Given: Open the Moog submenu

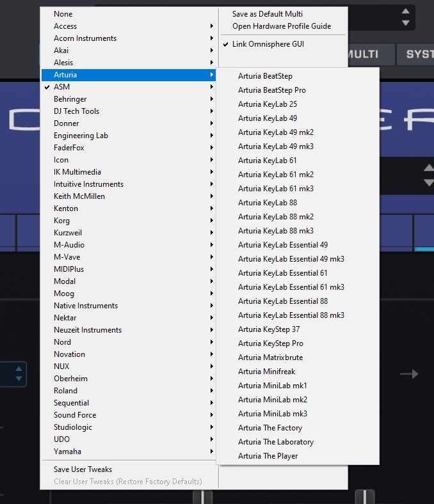Looking at the screenshot, I should (x=129, y=294).
